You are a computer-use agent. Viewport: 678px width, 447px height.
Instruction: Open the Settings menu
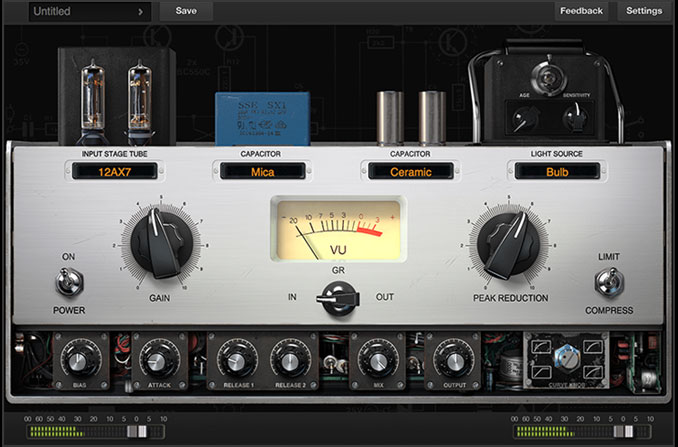(644, 11)
